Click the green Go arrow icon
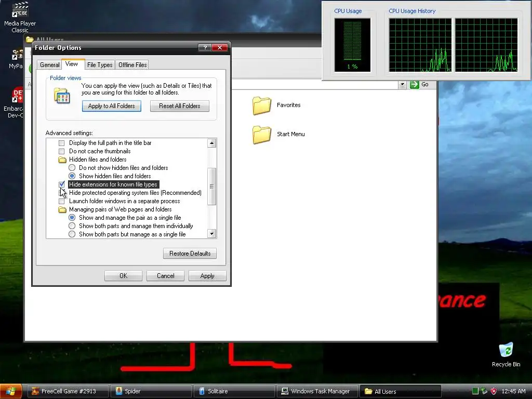Screen dimensions: 532x399 (414, 85)
